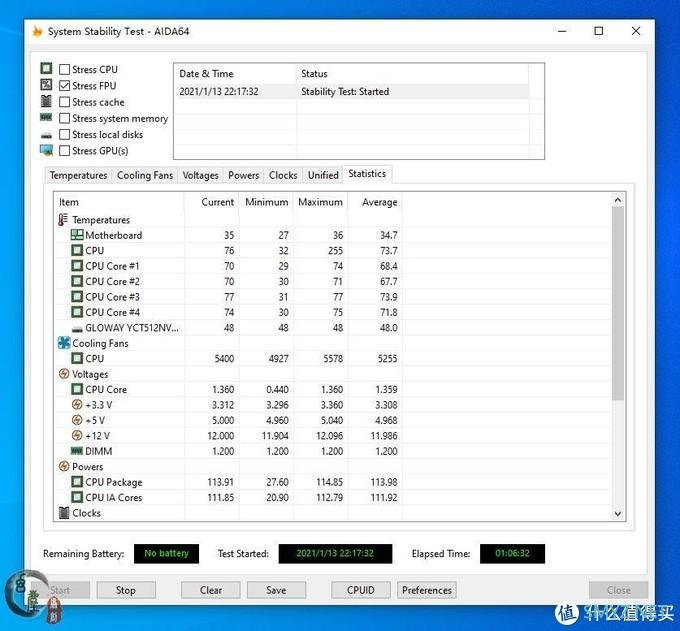The image size is (680, 631).
Task: Click the Stress local disks drive icon
Action: click(46, 136)
